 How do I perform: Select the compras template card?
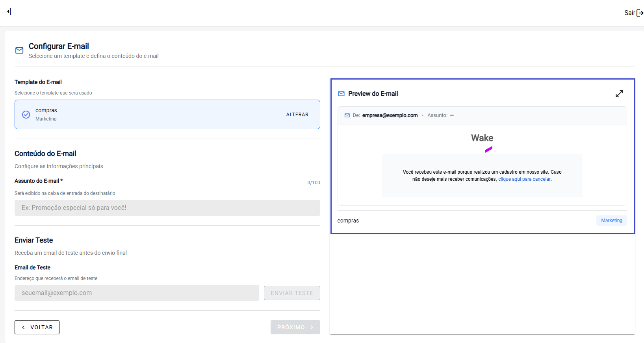click(x=158, y=115)
